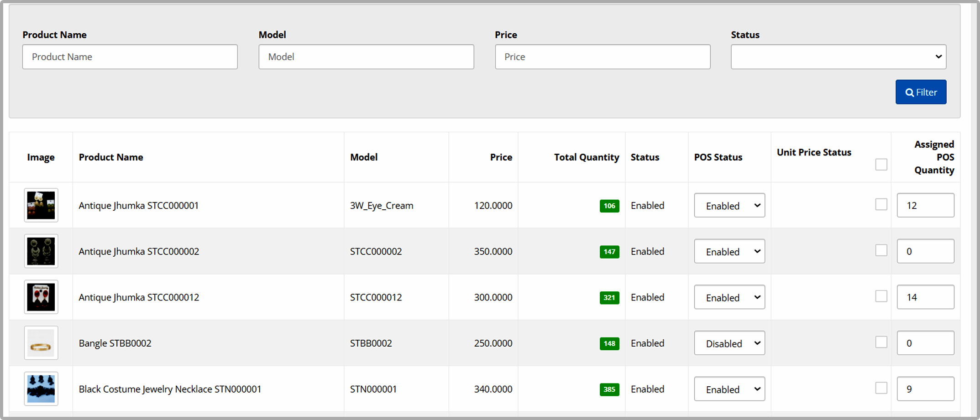The width and height of the screenshot is (980, 420).
Task: Check the box for Antique Jhumka STCC000001 row
Action: click(881, 204)
